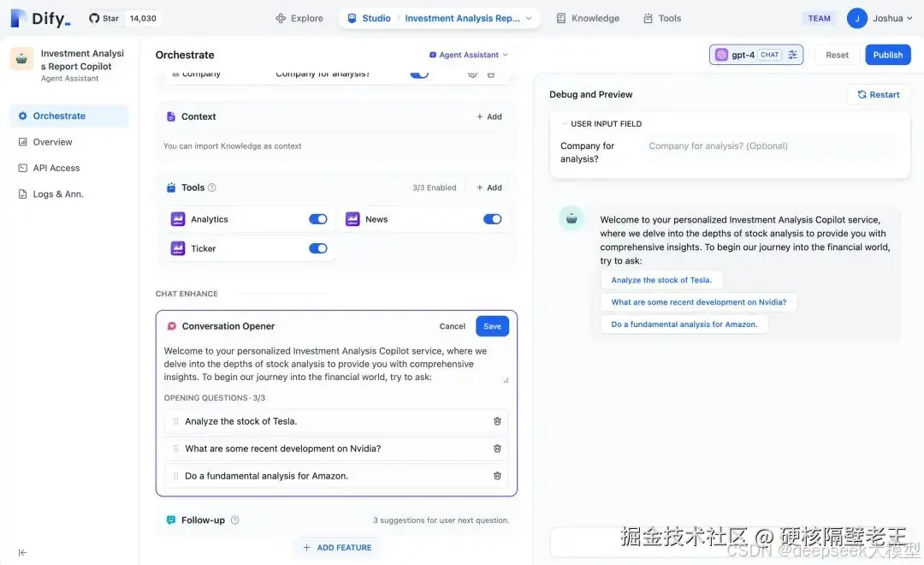Delete the Tesla opening question using trash icon

pos(497,419)
